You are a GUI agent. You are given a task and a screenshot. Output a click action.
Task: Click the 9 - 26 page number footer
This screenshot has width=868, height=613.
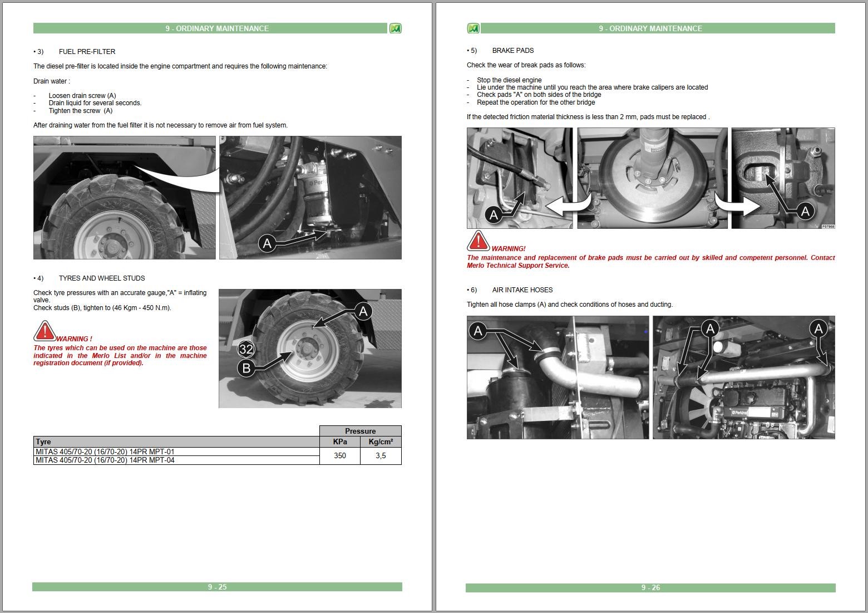coord(650,588)
